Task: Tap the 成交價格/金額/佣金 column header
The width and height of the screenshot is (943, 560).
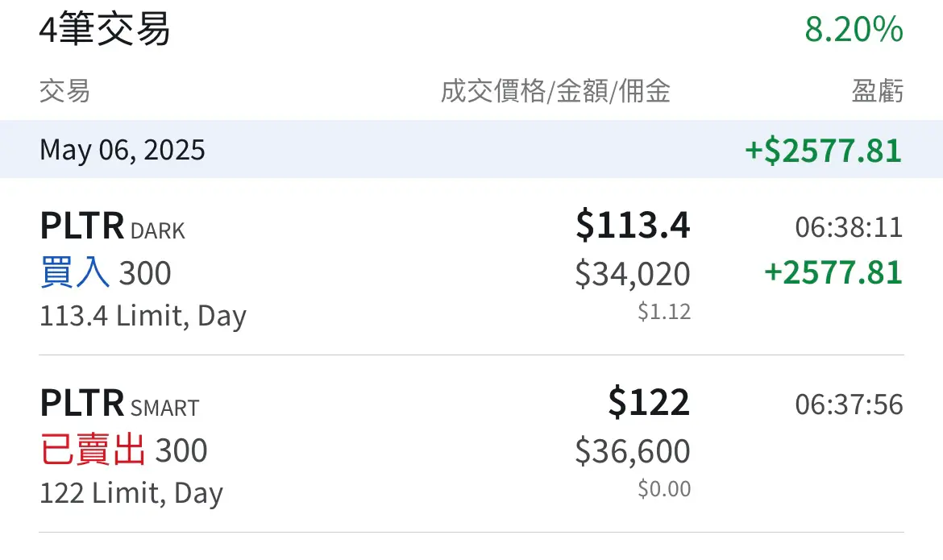Action: (555, 91)
